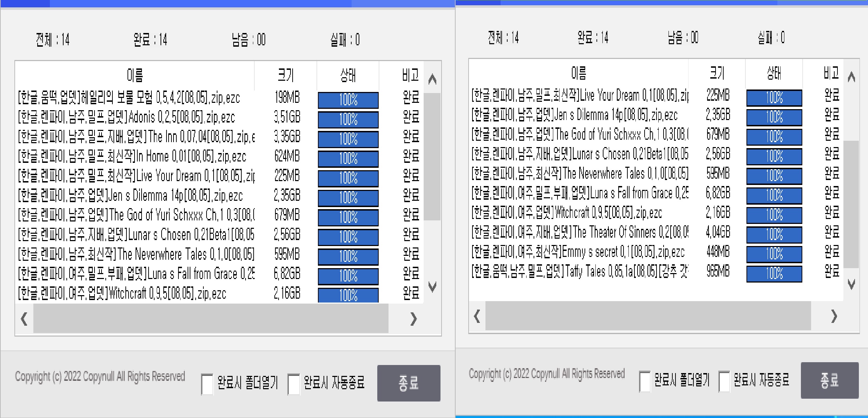The image size is (868, 418).
Task: Click the horizontal scroll left arrow in left window
Action: tap(24, 319)
